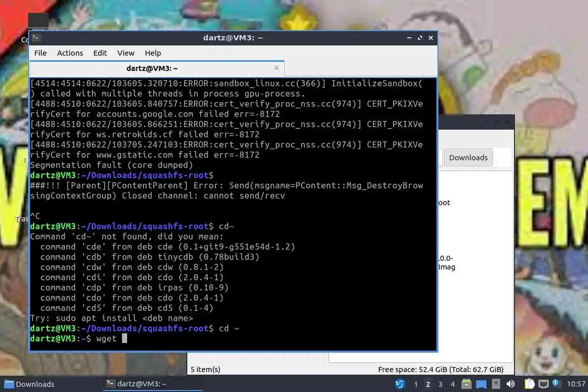Click the line 'command 'cd5' from deb cd5'
This screenshot has height=392, width=588.
pos(127,308)
